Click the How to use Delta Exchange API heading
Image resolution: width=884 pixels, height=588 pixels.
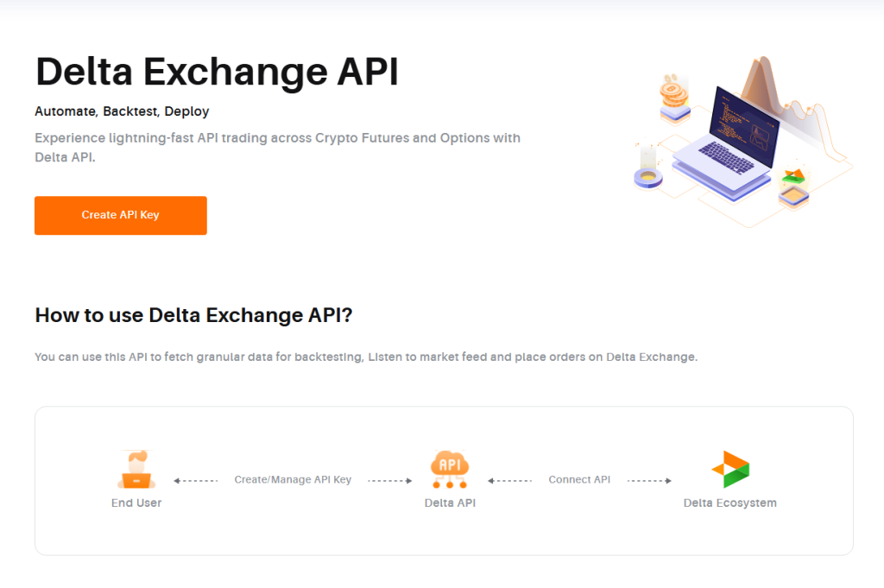193,315
